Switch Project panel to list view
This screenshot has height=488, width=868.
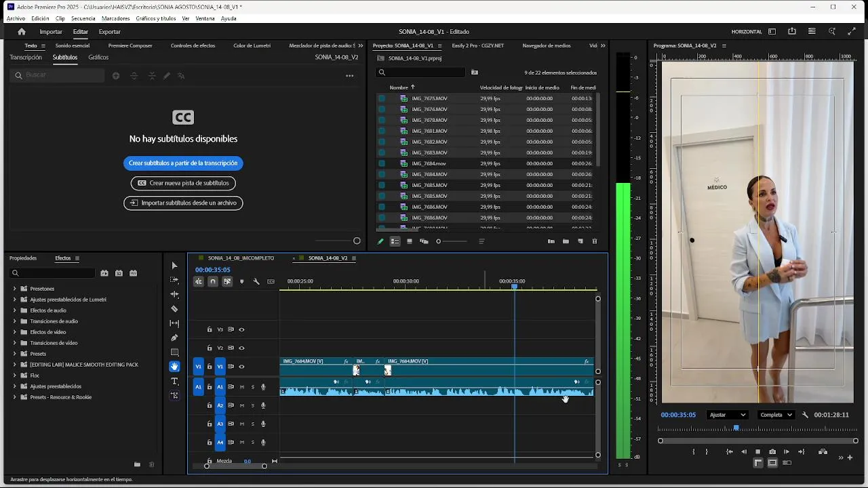(395, 241)
